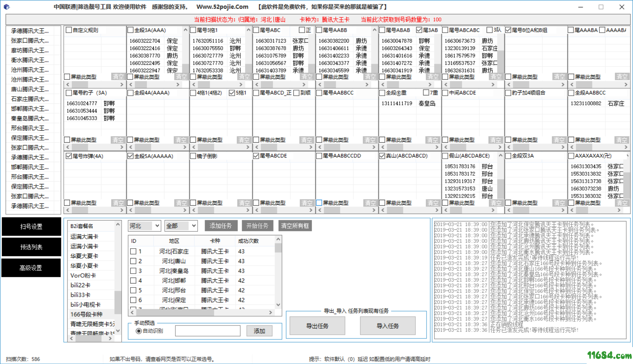Tick the 全段3A(AAA) checkbox
Image resolution: width=633 pixels, height=364 pixels.
131,30
